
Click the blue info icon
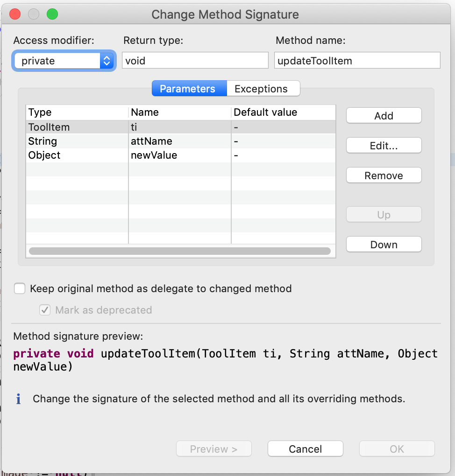19,399
